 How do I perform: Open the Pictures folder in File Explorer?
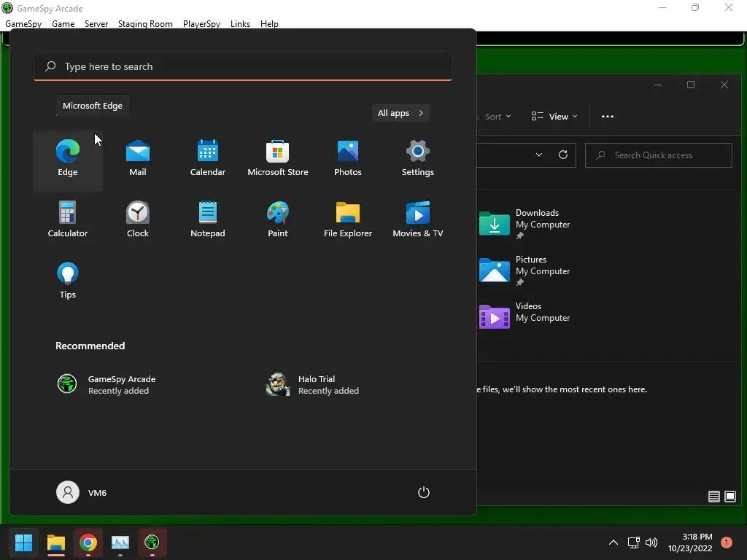pos(526,271)
